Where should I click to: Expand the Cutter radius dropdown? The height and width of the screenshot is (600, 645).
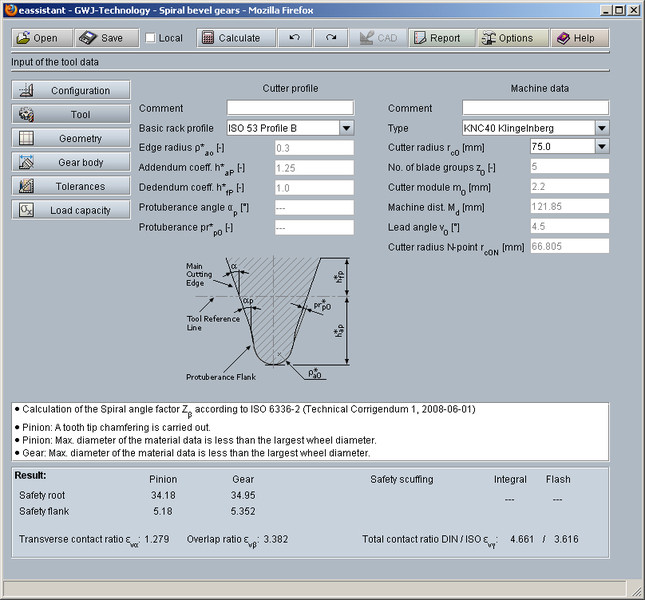pos(601,147)
